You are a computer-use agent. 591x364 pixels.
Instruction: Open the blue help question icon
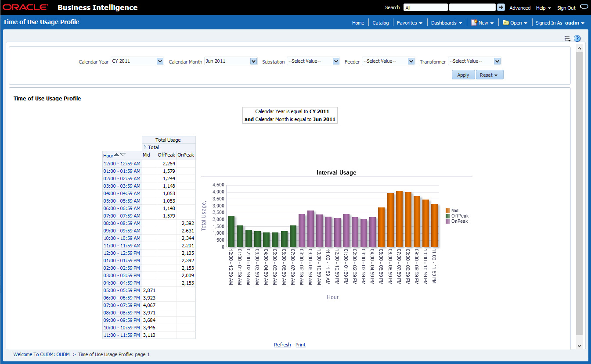[577, 39]
